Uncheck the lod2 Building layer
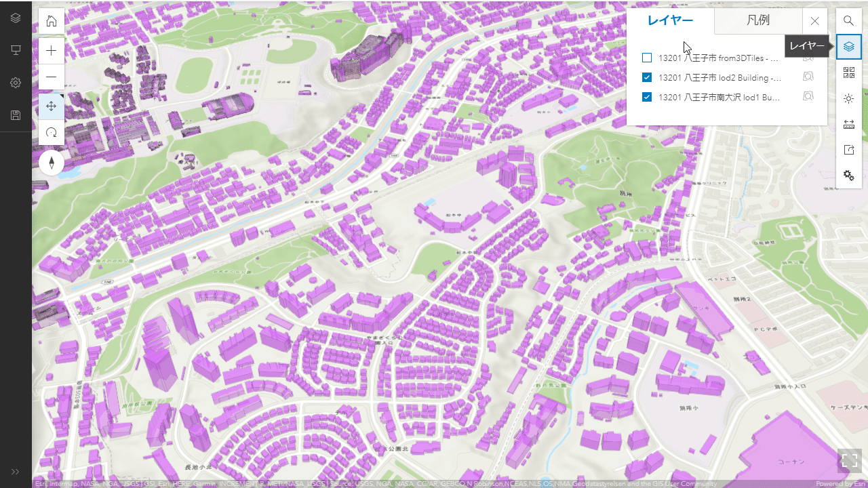 [x=647, y=77]
